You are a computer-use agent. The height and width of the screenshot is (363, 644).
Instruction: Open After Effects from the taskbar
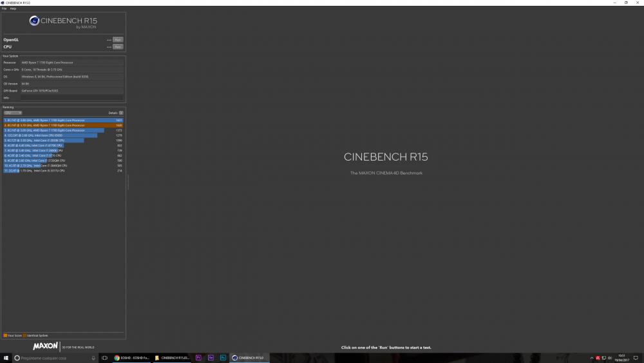(211, 358)
